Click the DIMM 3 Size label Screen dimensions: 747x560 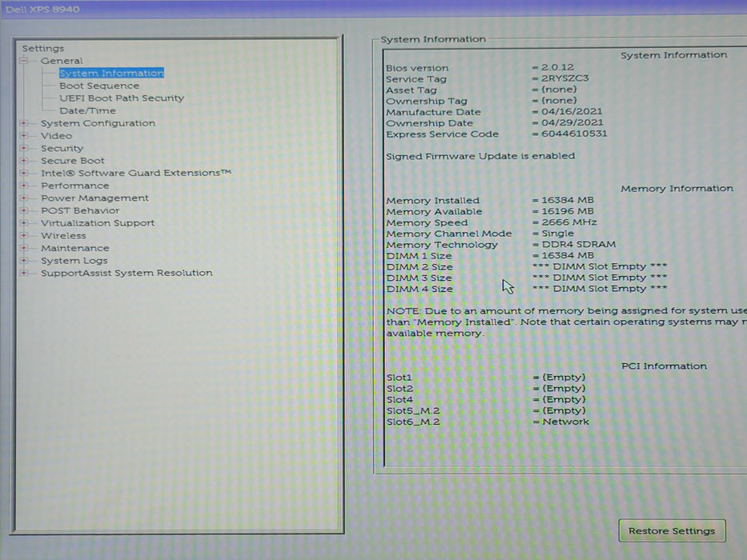[x=419, y=278]
